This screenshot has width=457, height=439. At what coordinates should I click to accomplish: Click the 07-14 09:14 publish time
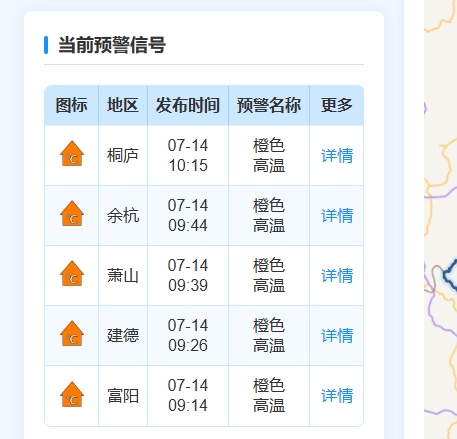(x=188, y=396)
